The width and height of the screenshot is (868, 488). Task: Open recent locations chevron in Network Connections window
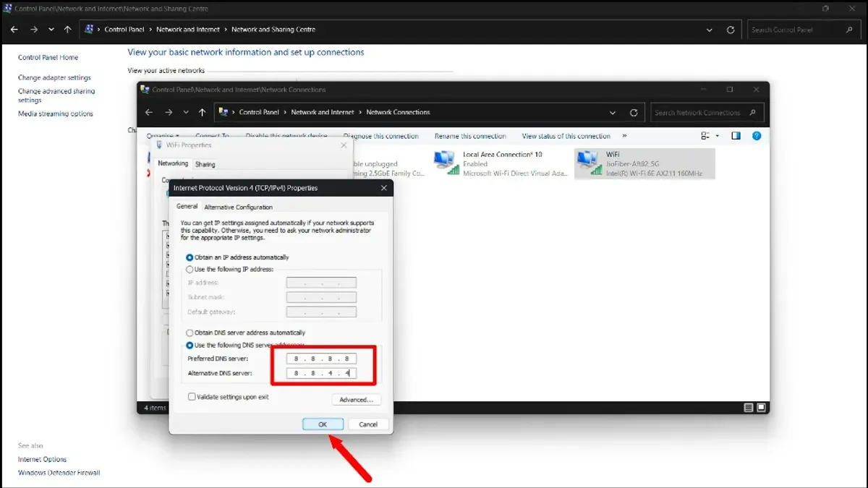[x=186, y=113]
